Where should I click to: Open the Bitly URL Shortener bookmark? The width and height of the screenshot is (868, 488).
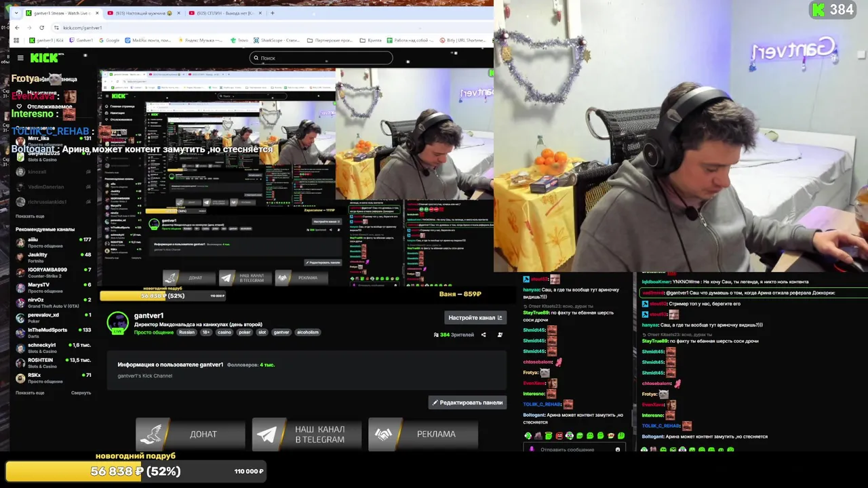pos(462,41)
